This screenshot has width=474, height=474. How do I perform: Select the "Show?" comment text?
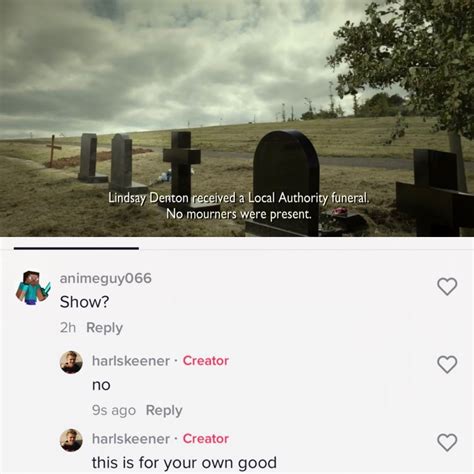tap(84, 302)
